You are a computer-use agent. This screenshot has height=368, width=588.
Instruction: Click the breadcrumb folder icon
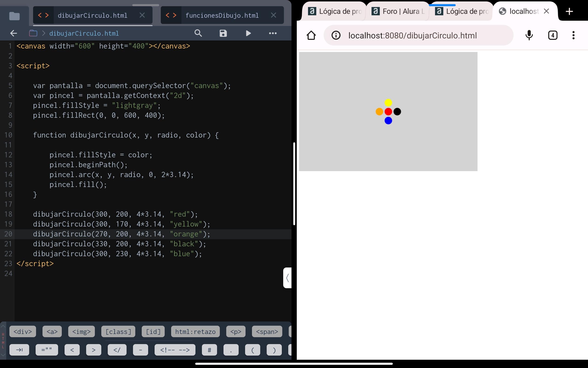[x=33, y=33]
